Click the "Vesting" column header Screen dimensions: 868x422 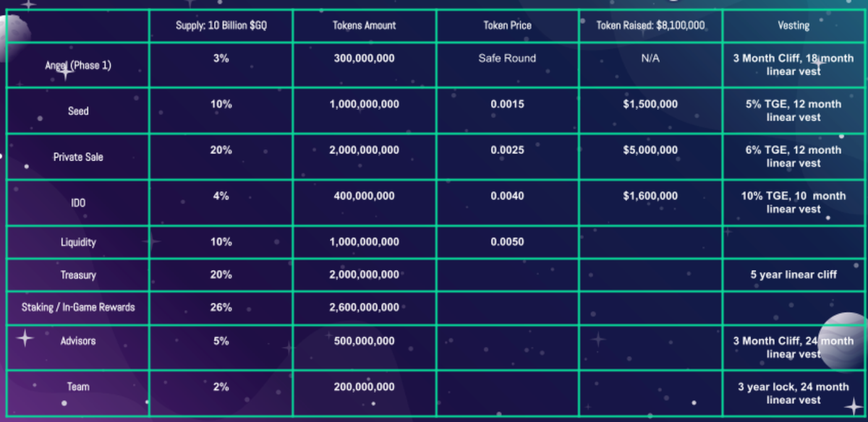(x=793, y=25)
